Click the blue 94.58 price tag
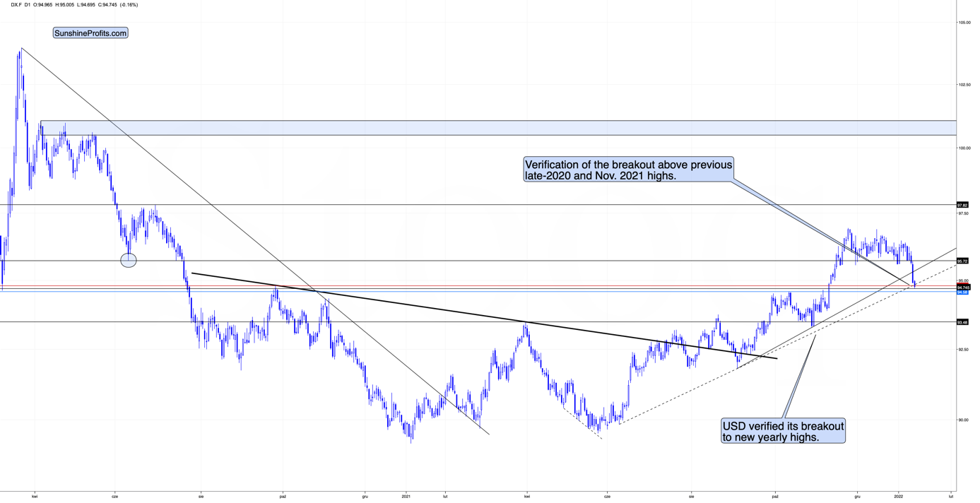 (962, 292)
